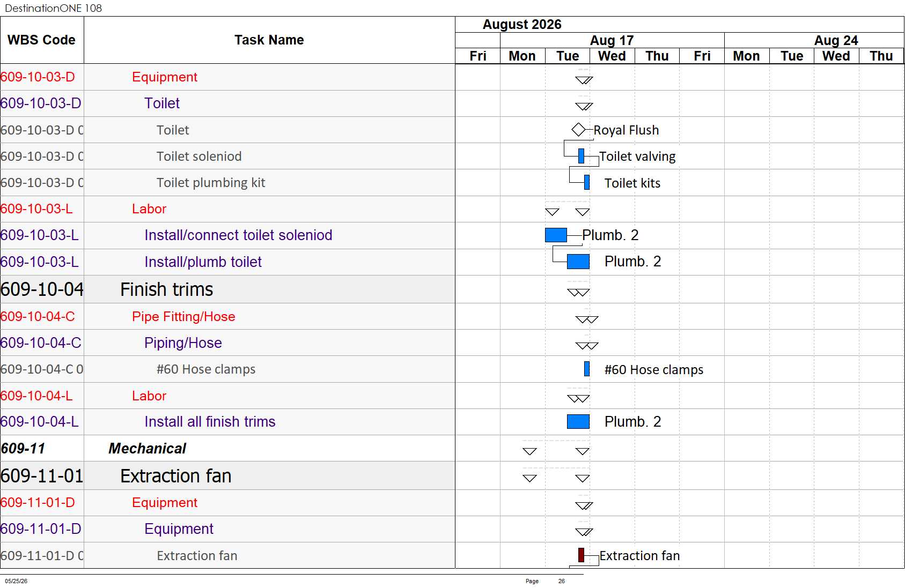Select the red Extraction fan bar
The width and height of the screenshot is (905, 588).
coord(581,555)
